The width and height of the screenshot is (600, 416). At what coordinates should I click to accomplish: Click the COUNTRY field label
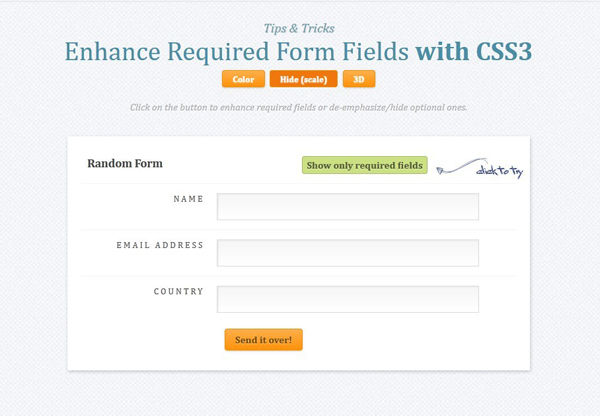[x=179, y=292]
